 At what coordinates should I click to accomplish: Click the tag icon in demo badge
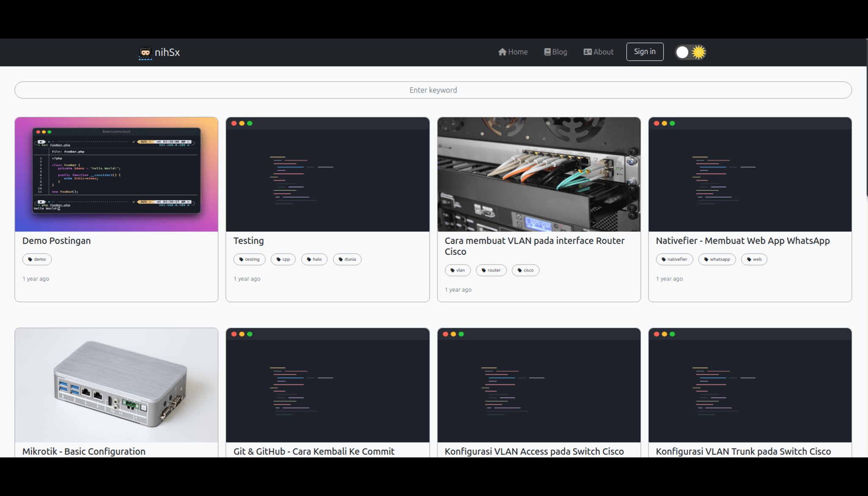30,259
